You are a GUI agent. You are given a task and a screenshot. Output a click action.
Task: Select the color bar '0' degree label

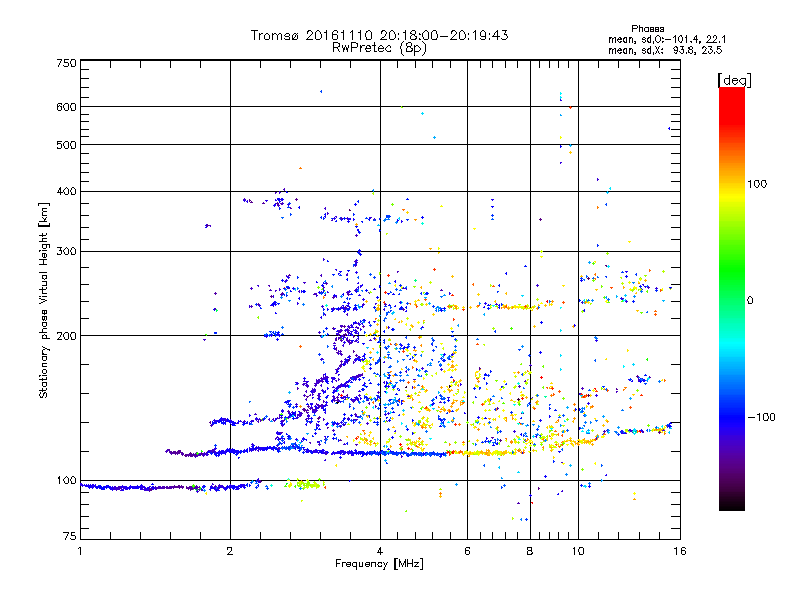pos(750,300)
